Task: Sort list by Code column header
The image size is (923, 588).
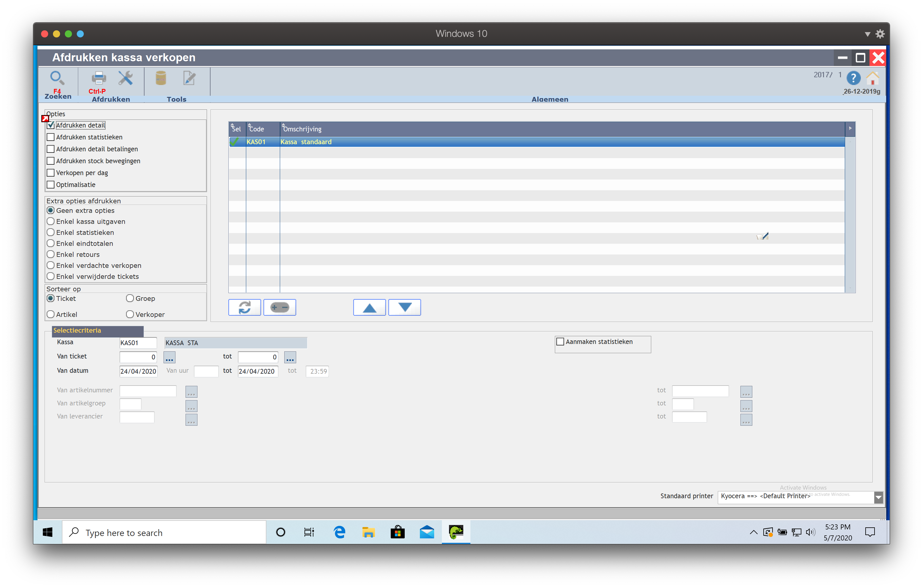Action: [x=256, y=129]
